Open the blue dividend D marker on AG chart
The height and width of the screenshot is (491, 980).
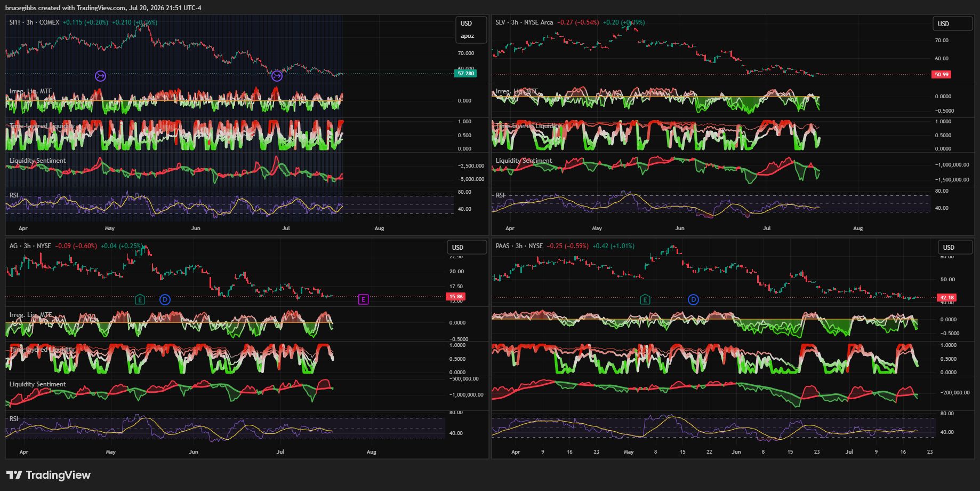(x=165, y=299)
